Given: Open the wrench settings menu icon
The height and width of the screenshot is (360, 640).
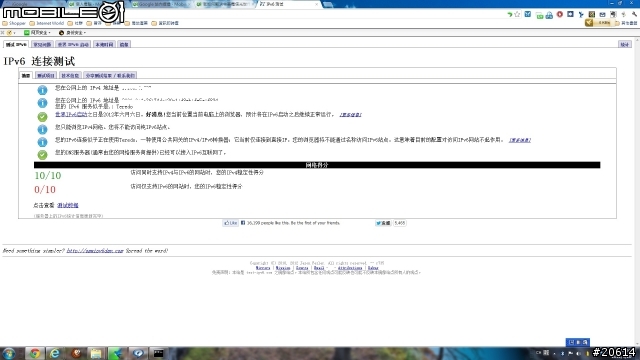Looking at the screenshot, I should [634, 14].
